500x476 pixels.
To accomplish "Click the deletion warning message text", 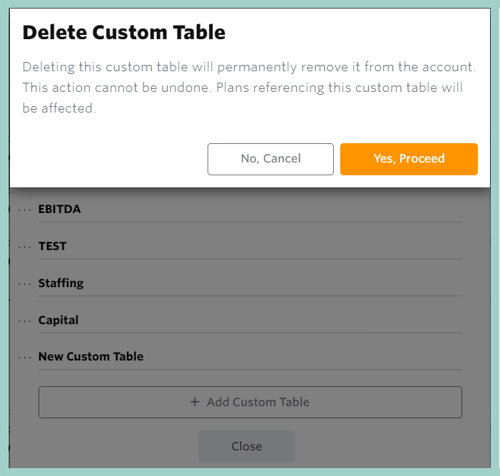I will pos(249,87).
